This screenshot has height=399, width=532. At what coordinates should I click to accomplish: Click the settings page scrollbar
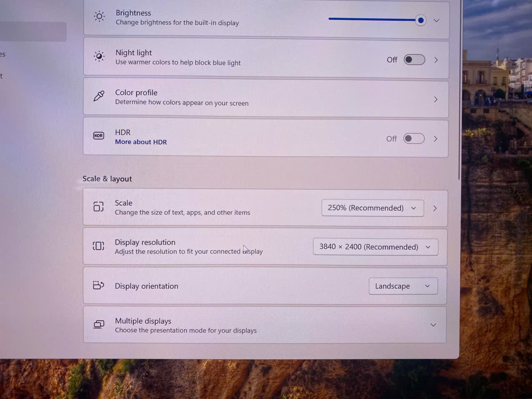click(x=459, y=90)
